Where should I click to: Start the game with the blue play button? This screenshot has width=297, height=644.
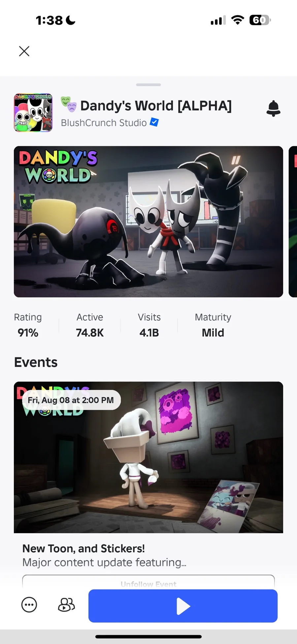183,606
